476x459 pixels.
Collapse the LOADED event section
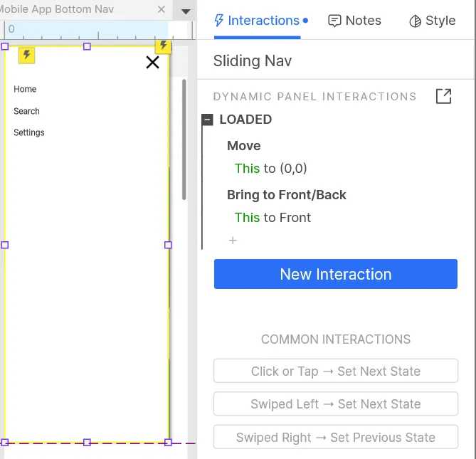tap(208, 120)
